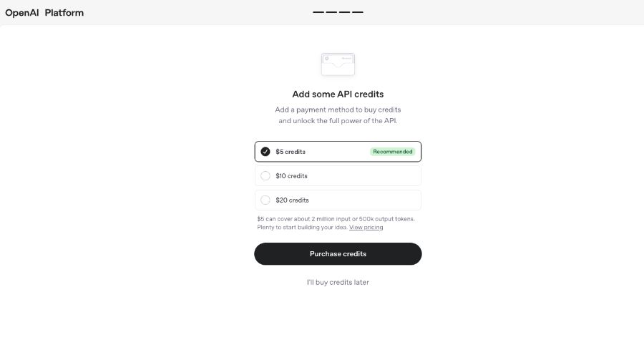The height and width of the screenshot is (340, 644).
Task: Select the $10 credits radio button
Action: 265,176
